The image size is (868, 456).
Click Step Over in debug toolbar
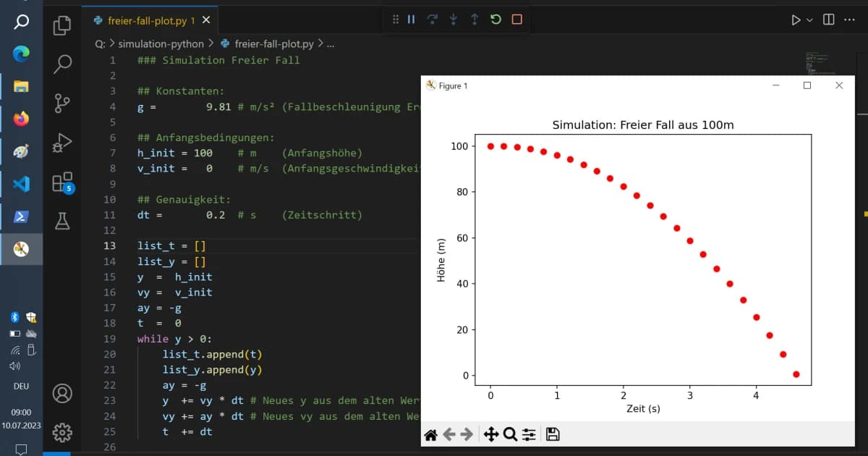433,20
